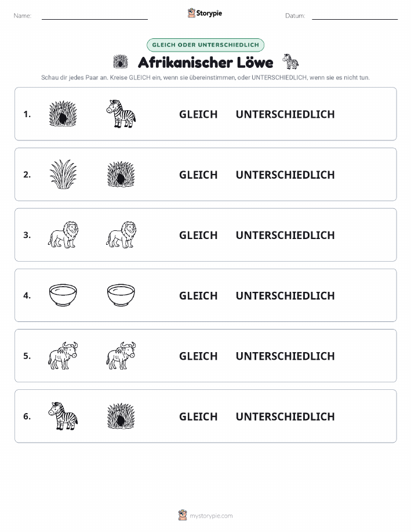Select UNTERSCHIEDLICH for row 2
Viewport: 411px width, 532px height.
(285, 175)
